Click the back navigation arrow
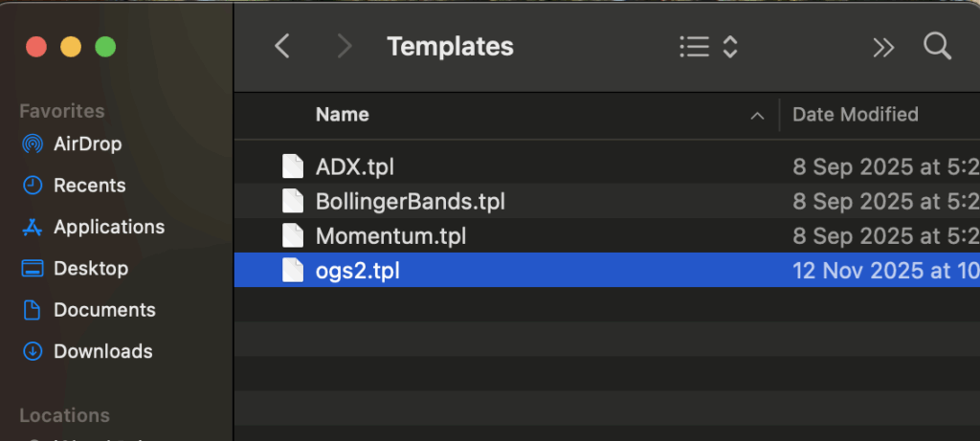The width and height of the screenshot is (980, 441). point(281,46)
